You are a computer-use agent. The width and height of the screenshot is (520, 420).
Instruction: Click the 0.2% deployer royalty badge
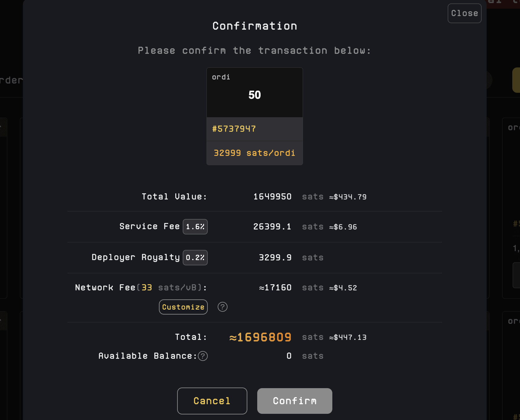(x=195, y=258)
